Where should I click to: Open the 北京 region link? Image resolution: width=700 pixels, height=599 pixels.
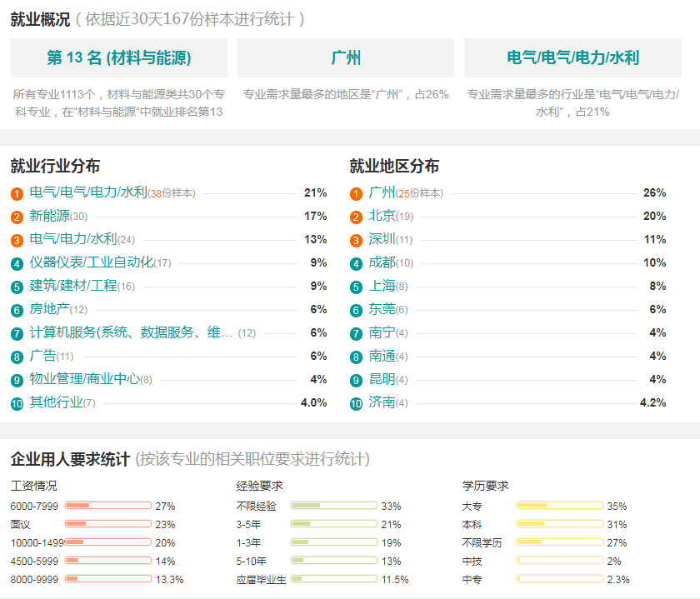pyautogui.click(x=382, y=216)
